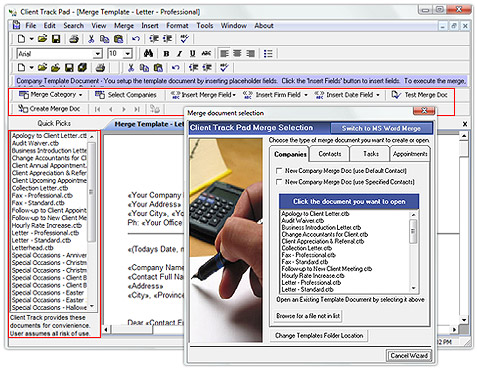
Task: Click the Quick Picks list scrollbar
Action: (92, 192)
